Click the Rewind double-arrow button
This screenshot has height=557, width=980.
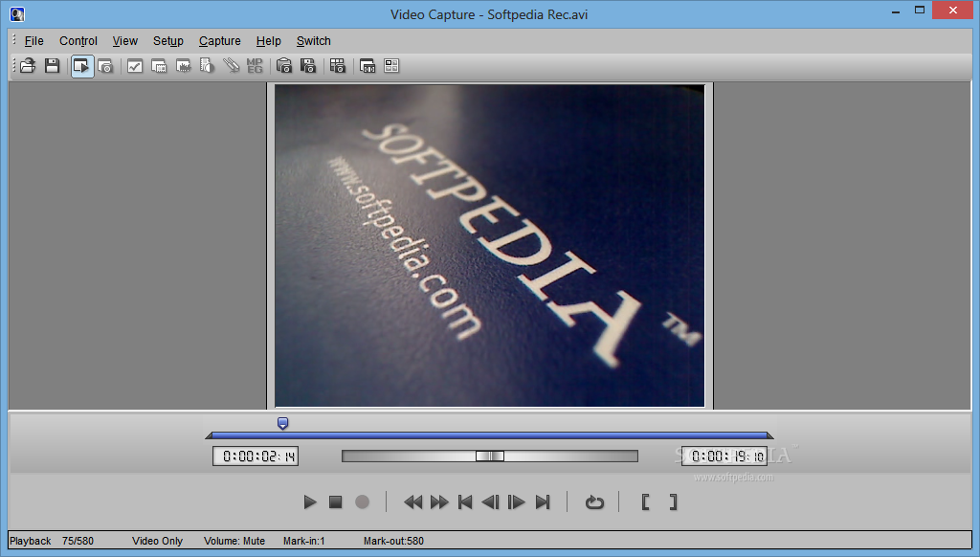click(x=412, y=502)
